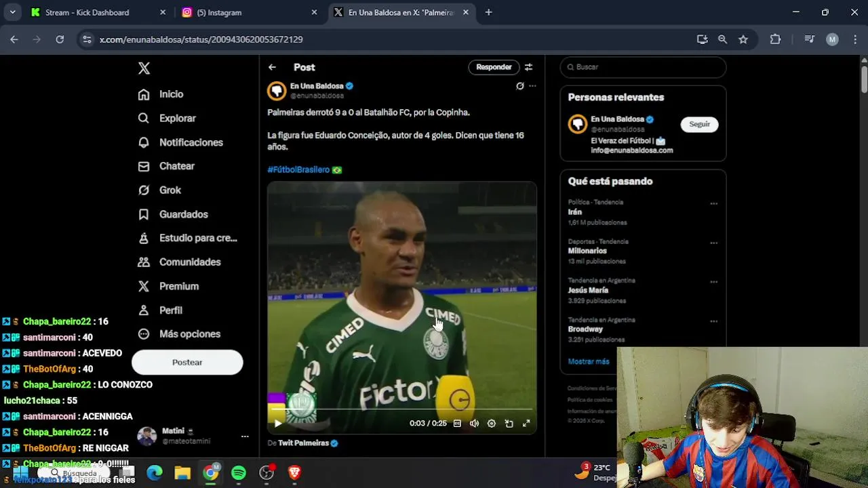This screenshot has width=868, height=488.
Task: Expand video to fullscreen
Action: click(526, 423)
